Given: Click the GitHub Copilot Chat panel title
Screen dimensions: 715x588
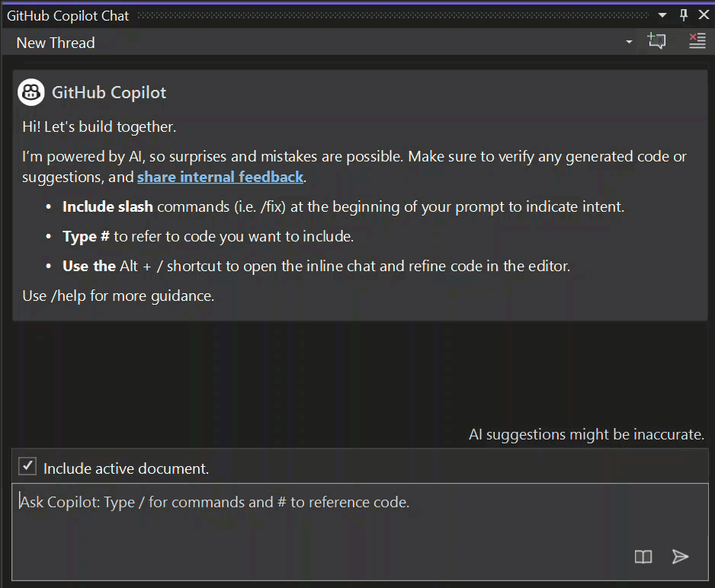Looking at the screenshot, I should 68,16.
